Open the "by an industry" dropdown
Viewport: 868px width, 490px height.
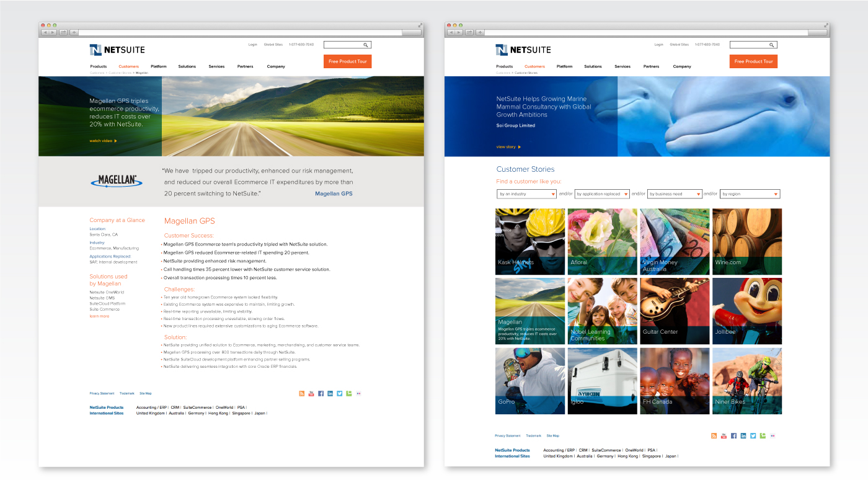(x=526, y=194)
